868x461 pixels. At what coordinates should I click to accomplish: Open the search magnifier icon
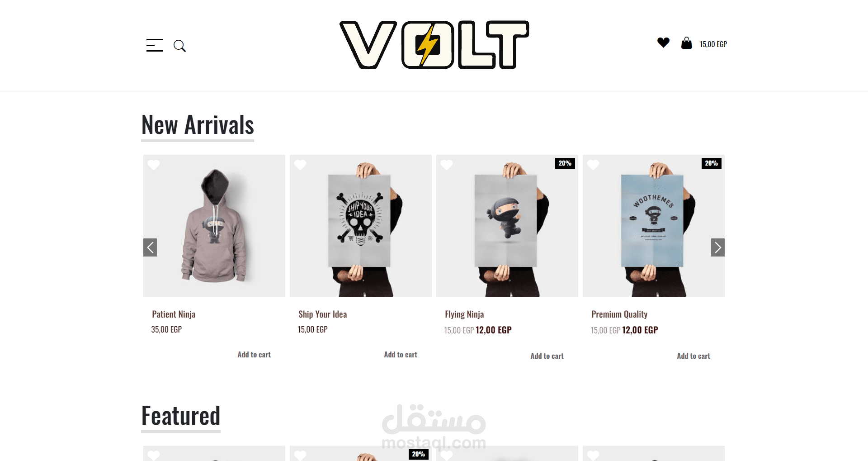tap(179, 46)
